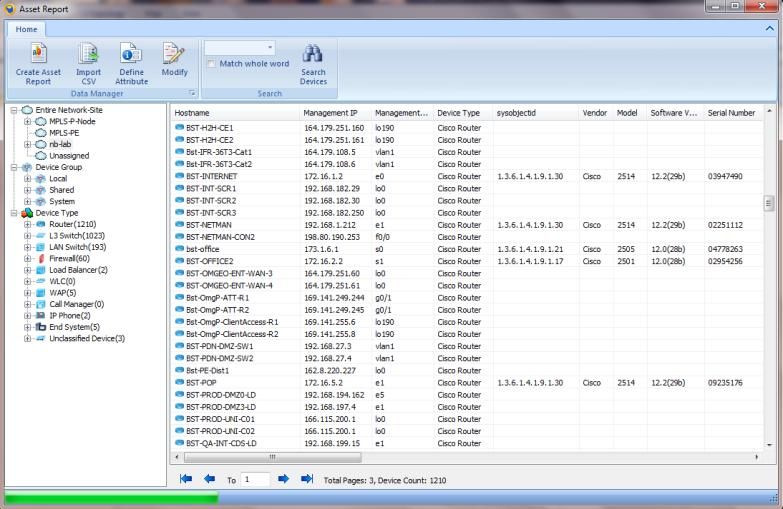Viewport: 783px width, 509px height.
Task: Click router icon beside BST-POP row
Action: [x=179, y=383]
